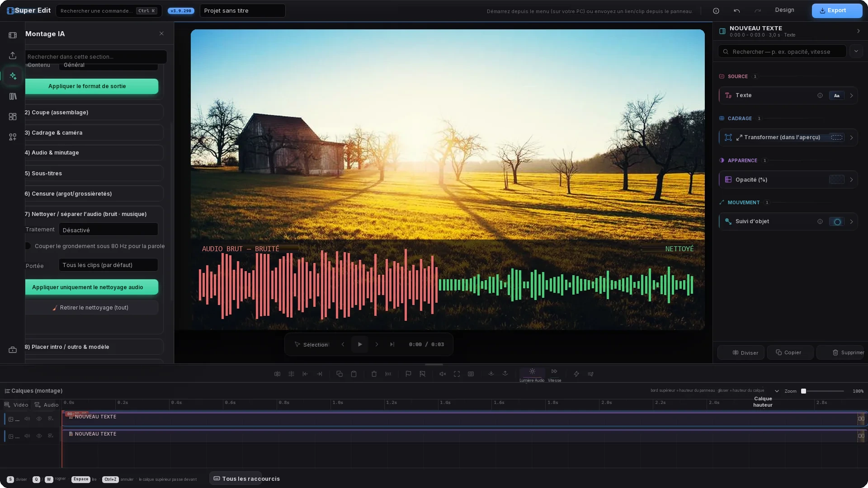
Task: Adjust the timeline Zoom slider
Action: (823, 391)
